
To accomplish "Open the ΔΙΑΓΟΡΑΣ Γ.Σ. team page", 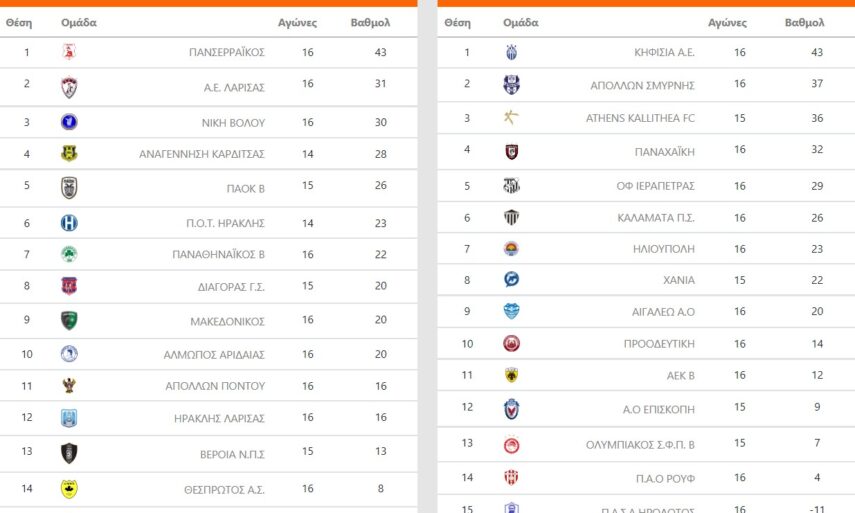I will tap(231, 287).
